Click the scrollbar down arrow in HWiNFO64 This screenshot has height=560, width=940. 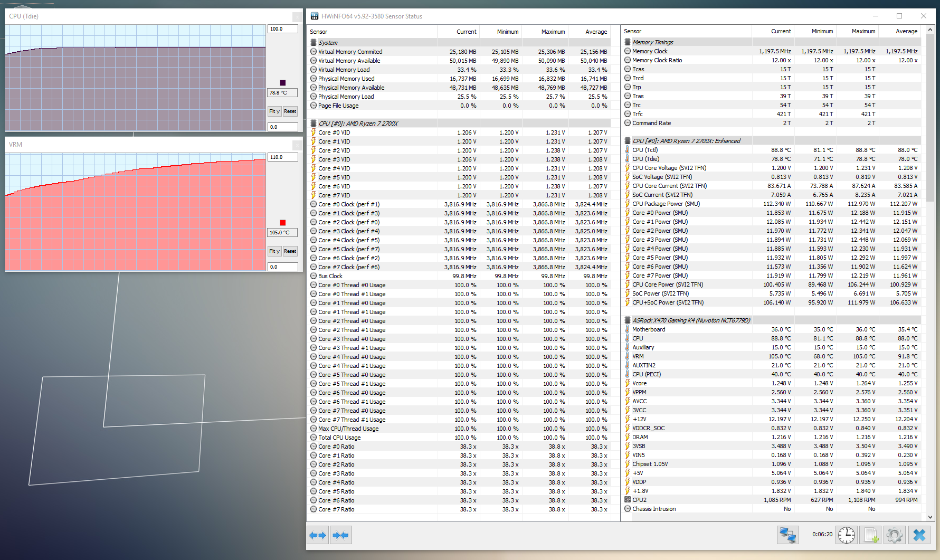click(x=930, y=517)
